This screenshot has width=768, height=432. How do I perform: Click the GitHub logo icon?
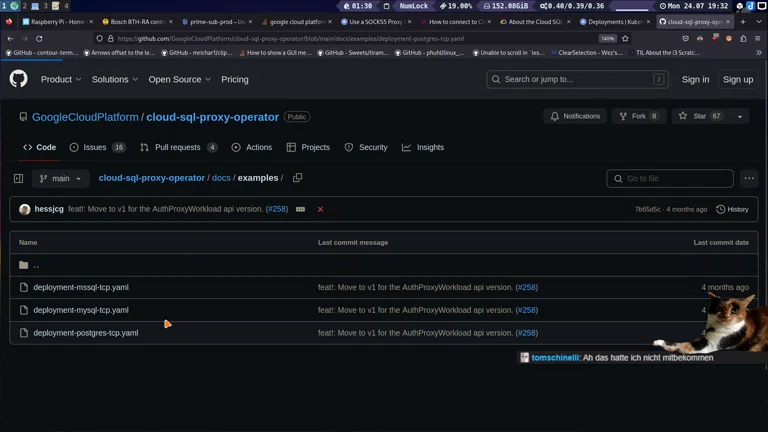point(18,79)
